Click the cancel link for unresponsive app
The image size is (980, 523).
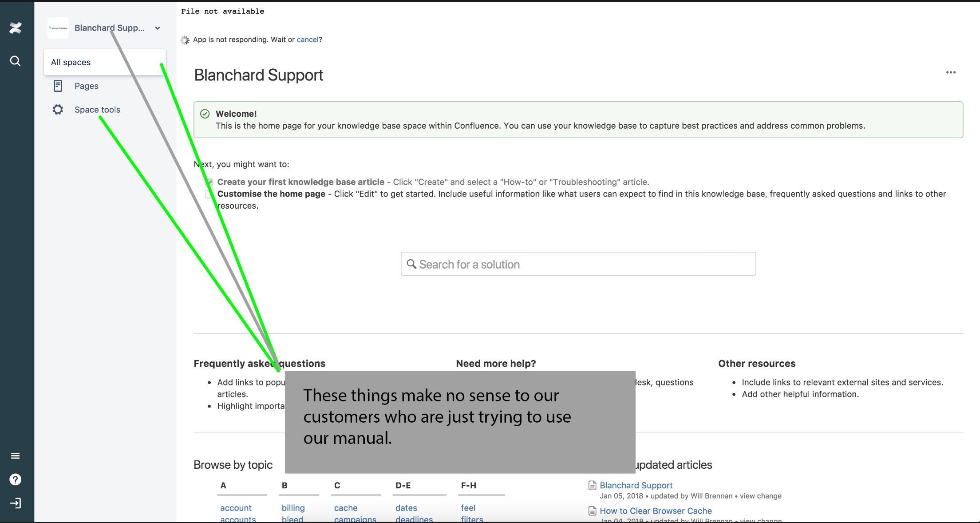point(308,40)
